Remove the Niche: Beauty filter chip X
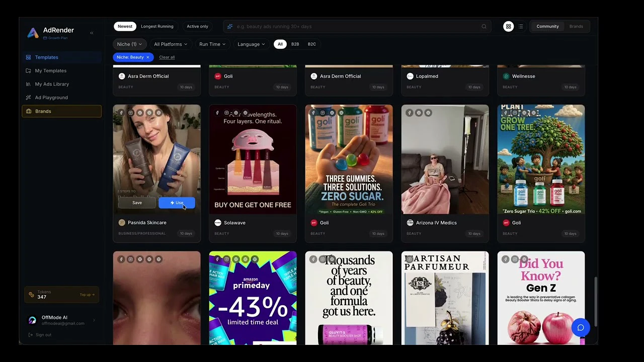Viewport: 644px width, 362px height. click(147, 57)
